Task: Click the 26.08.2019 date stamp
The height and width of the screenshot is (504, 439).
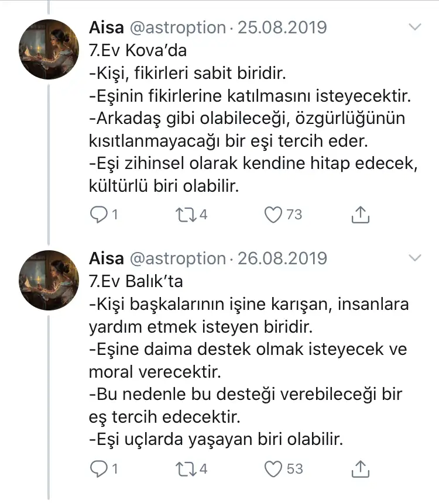Action: [282, 258]
